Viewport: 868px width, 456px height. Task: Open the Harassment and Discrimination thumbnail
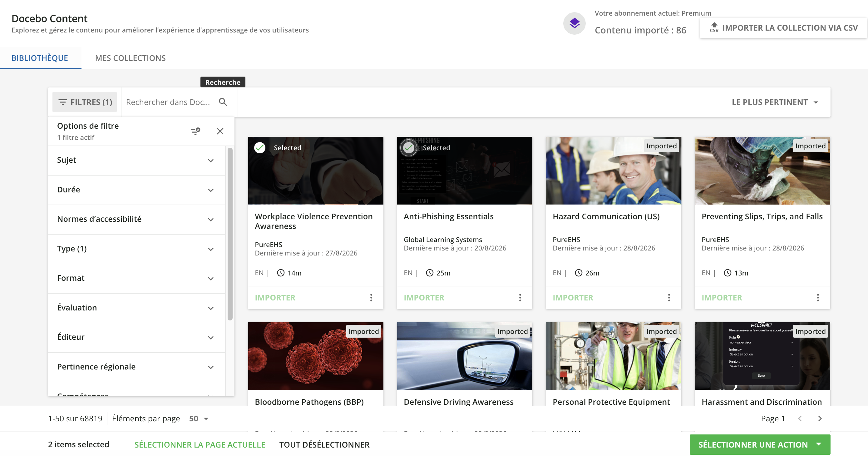coord(762,356)
